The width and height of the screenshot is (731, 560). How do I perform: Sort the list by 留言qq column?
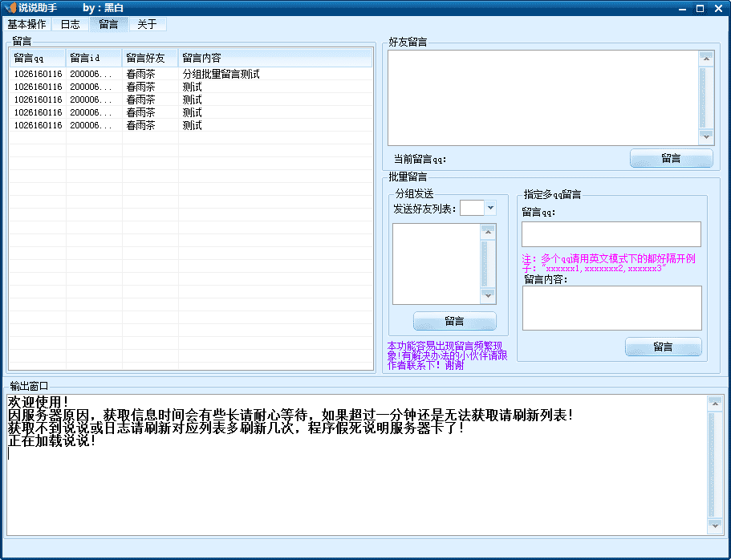(36, 57)
